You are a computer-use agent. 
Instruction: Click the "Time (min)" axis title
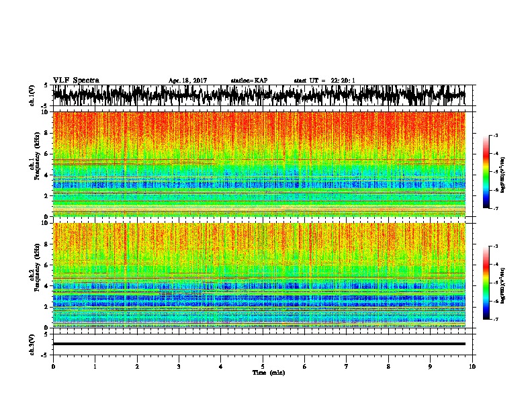pyautogui.click(x=269, y=373)
